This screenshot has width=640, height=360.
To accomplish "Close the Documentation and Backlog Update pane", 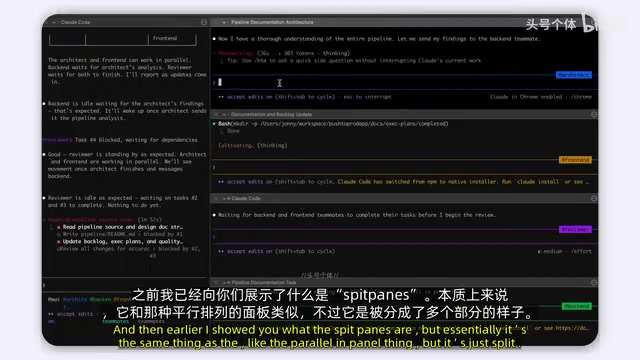I will point(216,114).
